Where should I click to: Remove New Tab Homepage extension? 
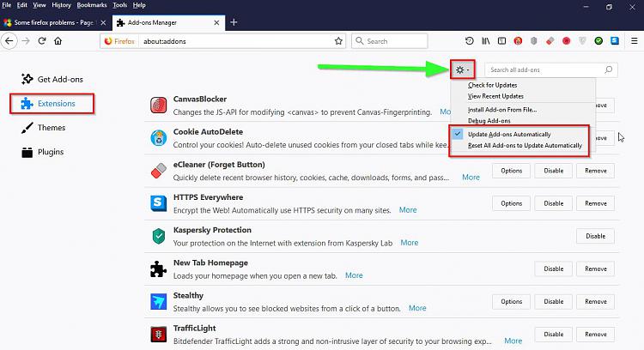596,269
